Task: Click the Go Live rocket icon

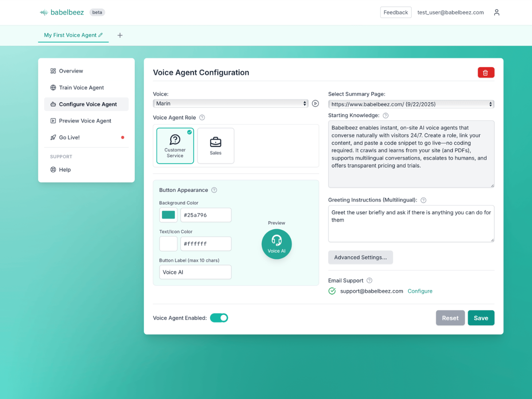Action: pyautogui.click(x=53, y=137)
